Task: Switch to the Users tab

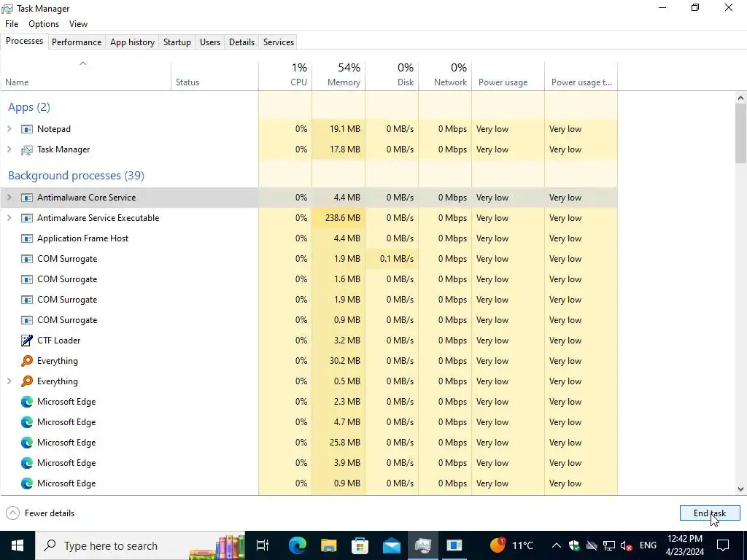Action: click(210, 42)
